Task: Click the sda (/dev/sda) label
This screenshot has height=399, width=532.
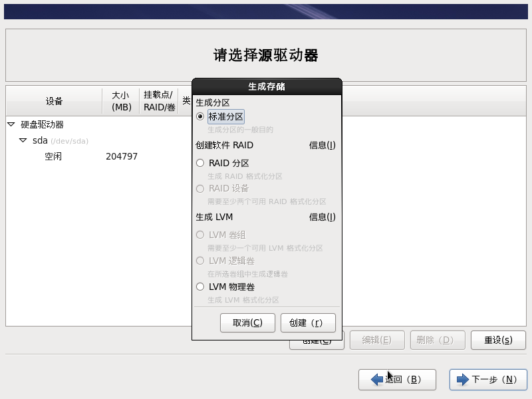Action: (61, 140)
